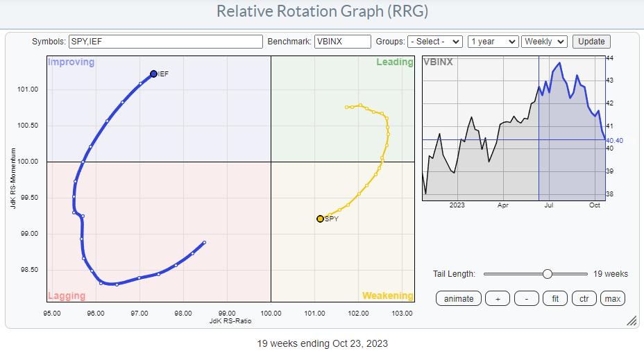Click the fit button

tap(556, 298)
